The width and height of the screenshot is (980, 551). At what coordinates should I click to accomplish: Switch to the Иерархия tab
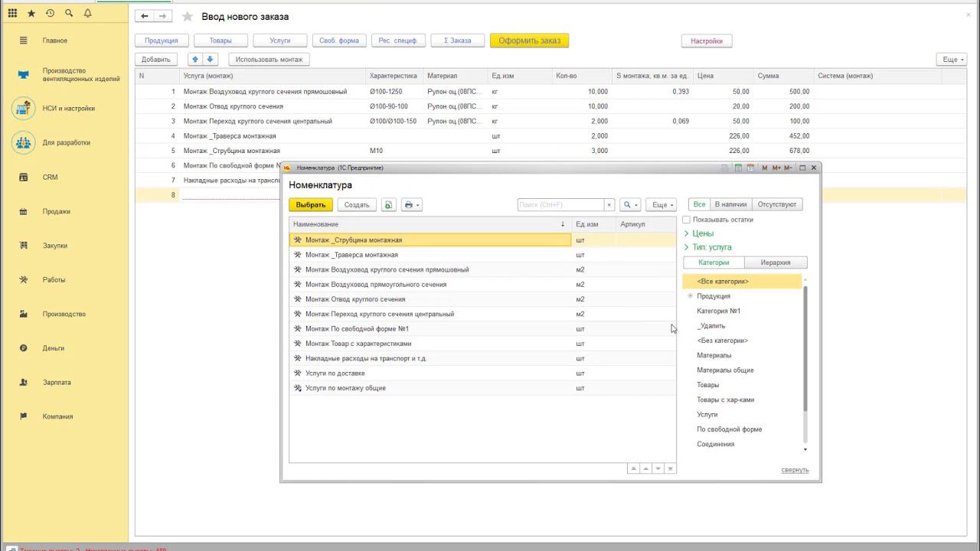[x=775, y=262]
